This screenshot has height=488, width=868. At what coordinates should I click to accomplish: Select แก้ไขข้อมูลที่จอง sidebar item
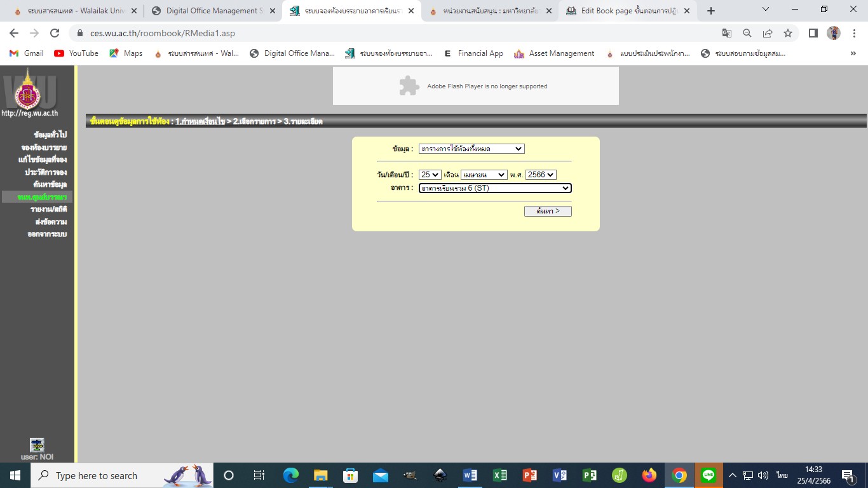tap(43, 159)
